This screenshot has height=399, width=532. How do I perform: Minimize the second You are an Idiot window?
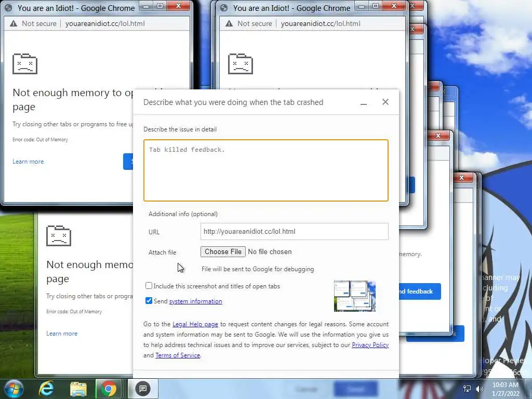(362, 6)
